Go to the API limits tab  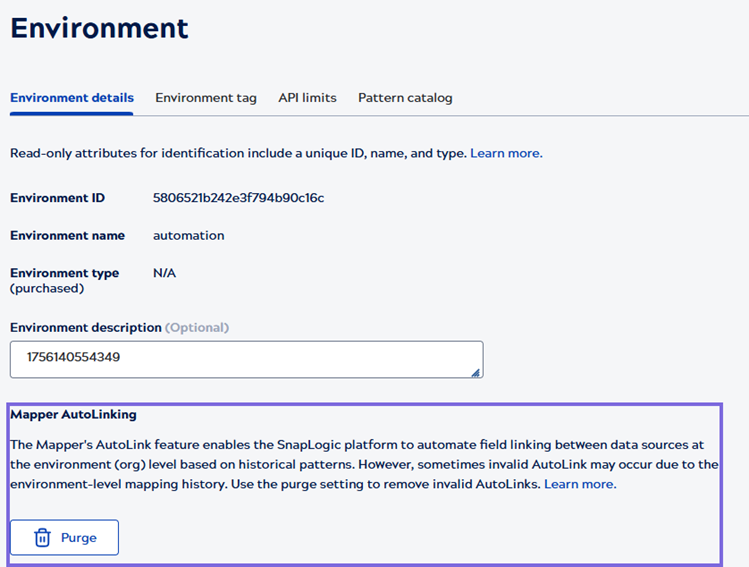[307, 98]
